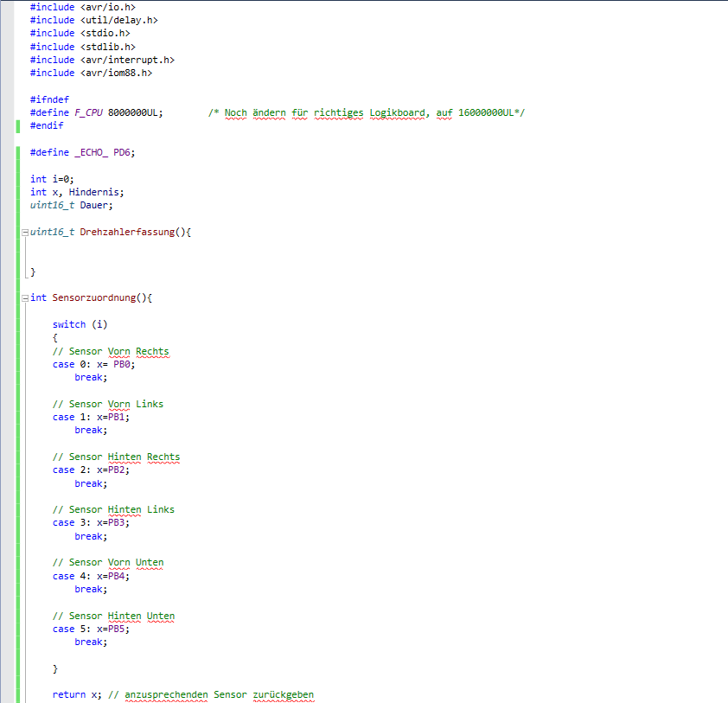Click the break statement under case 5

(91, 642)
